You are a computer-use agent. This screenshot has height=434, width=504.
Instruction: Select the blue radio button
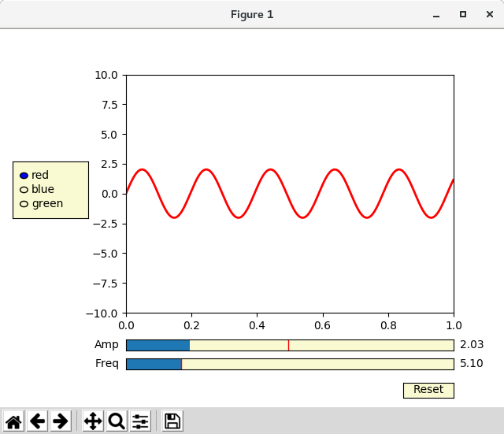[24, 190]
